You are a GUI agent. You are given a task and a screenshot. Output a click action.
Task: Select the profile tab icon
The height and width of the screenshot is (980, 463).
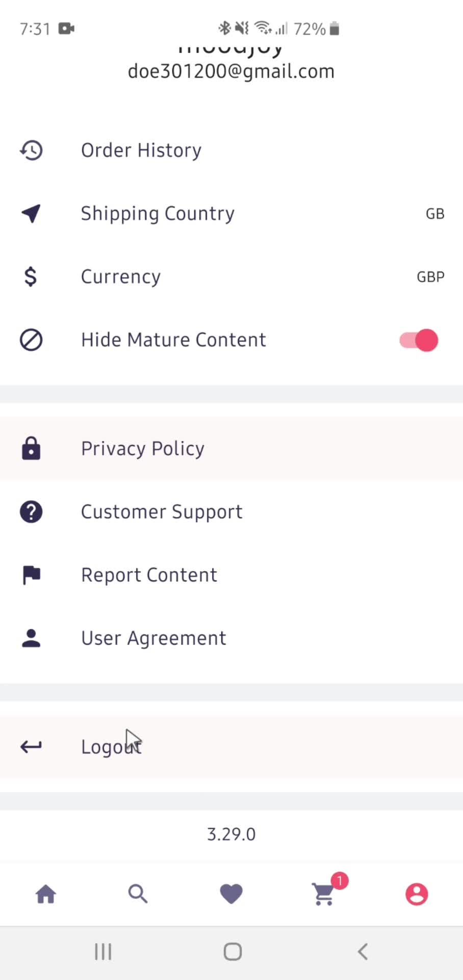[x=417, y=894]
